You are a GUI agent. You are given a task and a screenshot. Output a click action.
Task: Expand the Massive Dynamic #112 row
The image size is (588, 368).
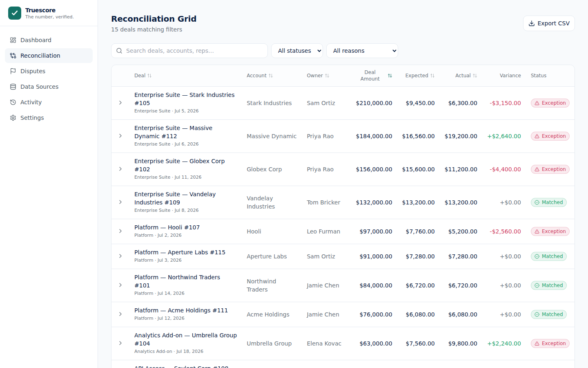tap(120, 136)
